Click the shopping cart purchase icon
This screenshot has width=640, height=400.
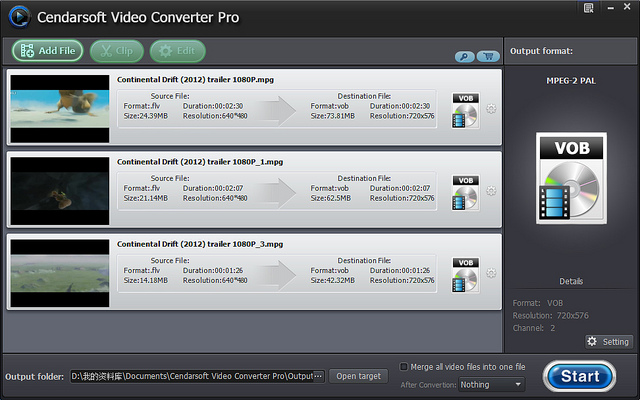pos(488,56)
